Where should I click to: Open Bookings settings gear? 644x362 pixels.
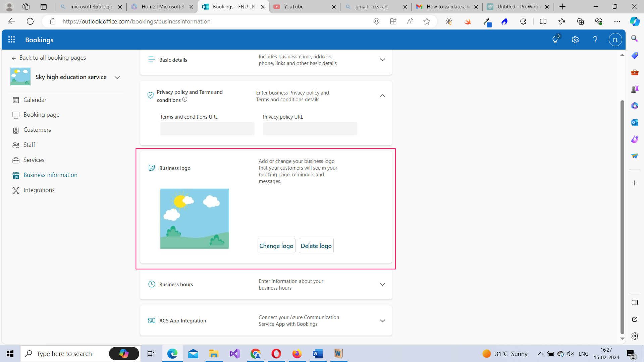575,40
